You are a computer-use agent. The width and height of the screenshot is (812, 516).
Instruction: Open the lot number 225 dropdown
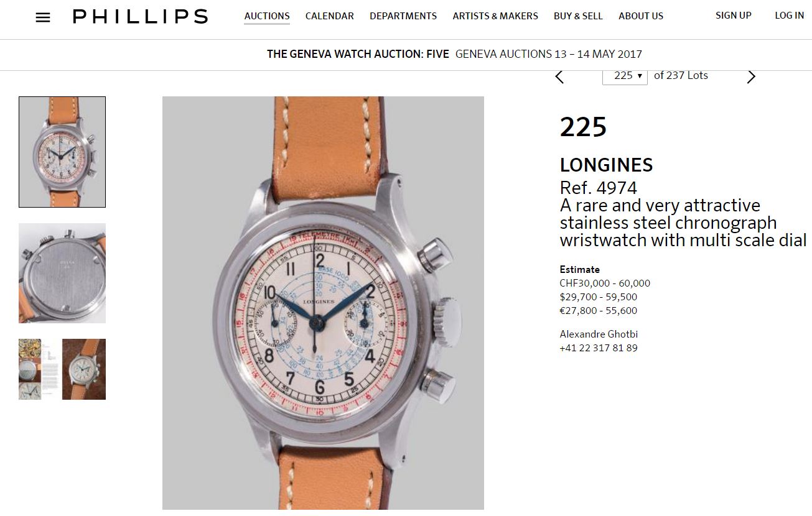[x=625, y=76]
